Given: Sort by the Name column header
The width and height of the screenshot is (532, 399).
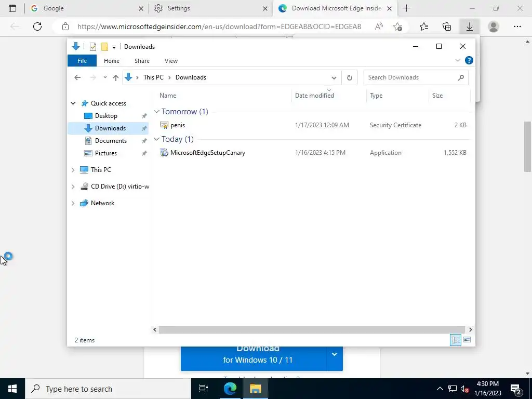Looking at the screenshot, I should pos(222,96).
